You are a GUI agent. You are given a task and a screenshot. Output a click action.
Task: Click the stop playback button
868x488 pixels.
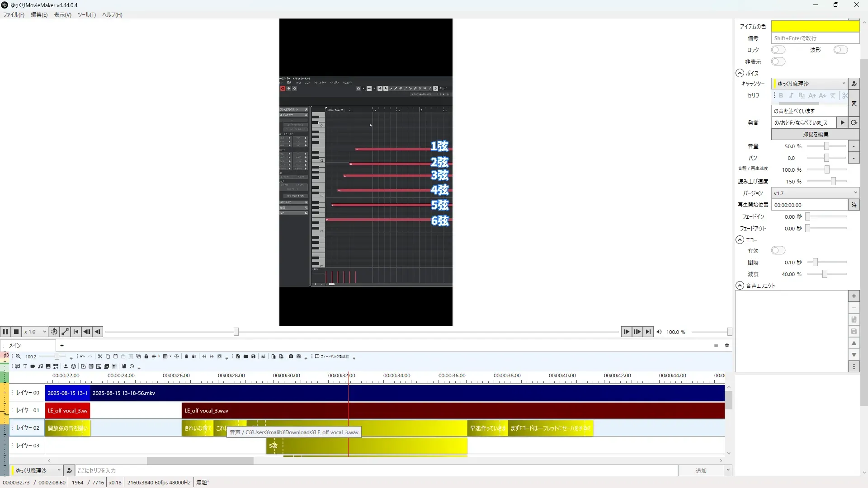tap(16, 332)
